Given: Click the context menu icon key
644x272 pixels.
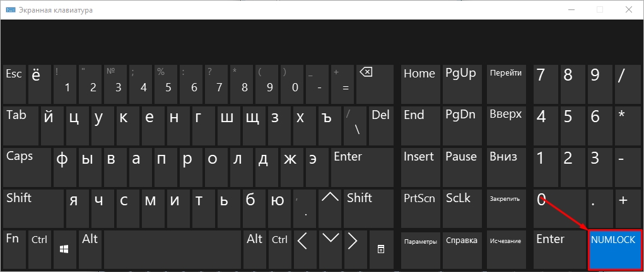Looking at the screenshot, I should click(381, 249).
